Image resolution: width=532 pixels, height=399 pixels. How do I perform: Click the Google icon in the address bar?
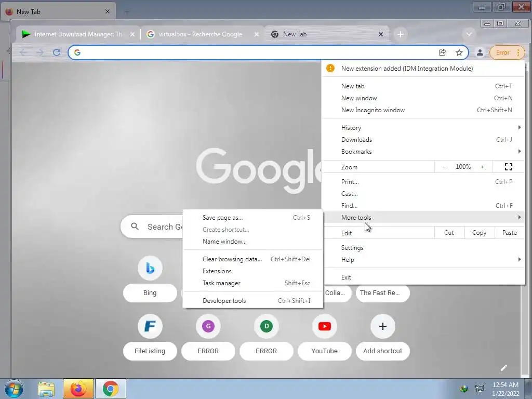tap(77, 52)
